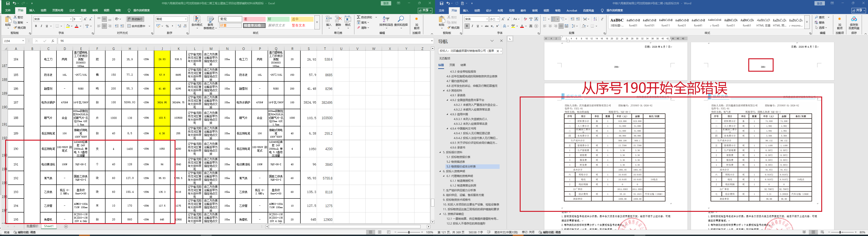This screenshot has width=868, height=236.
Task: Switch to the 批量报价 sheet tab
Action: click(32, 226)
